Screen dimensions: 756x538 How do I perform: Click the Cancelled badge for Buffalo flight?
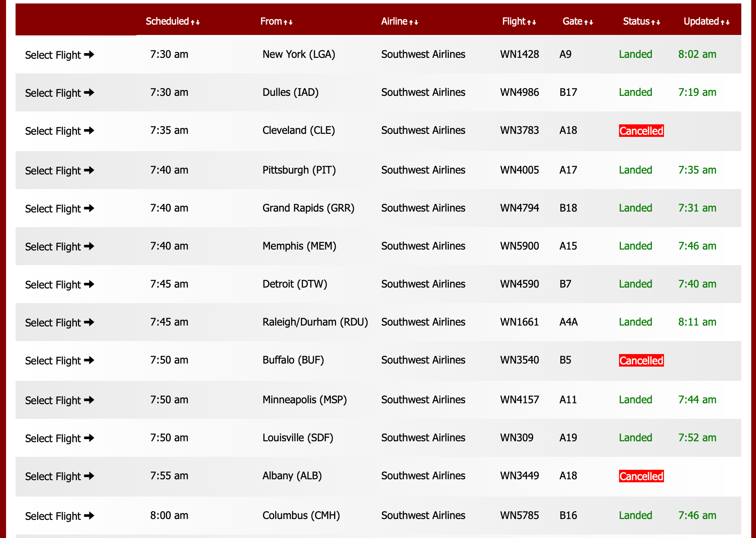click(641, 361)
